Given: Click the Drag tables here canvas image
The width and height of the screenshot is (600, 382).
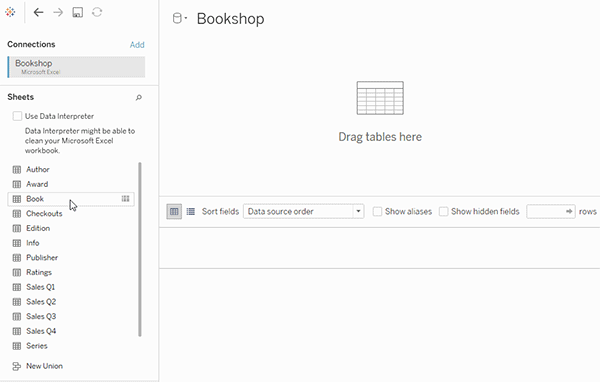Looking at the screenshot, I should (380, 98).
